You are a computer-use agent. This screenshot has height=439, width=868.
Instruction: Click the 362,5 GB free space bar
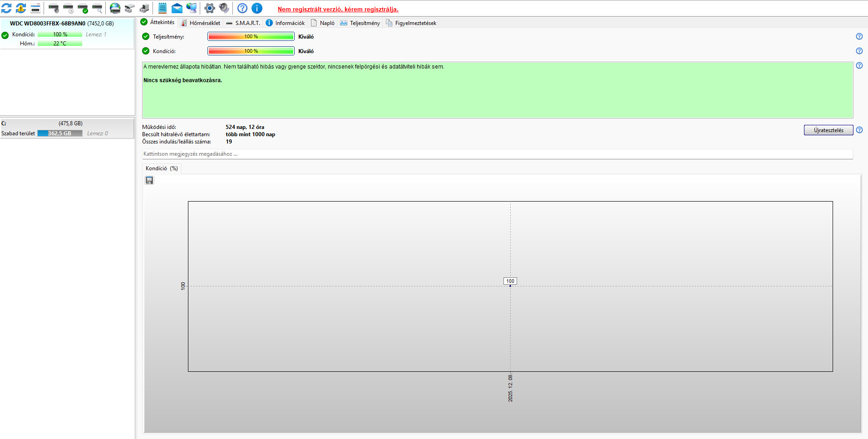coord(60,133)
